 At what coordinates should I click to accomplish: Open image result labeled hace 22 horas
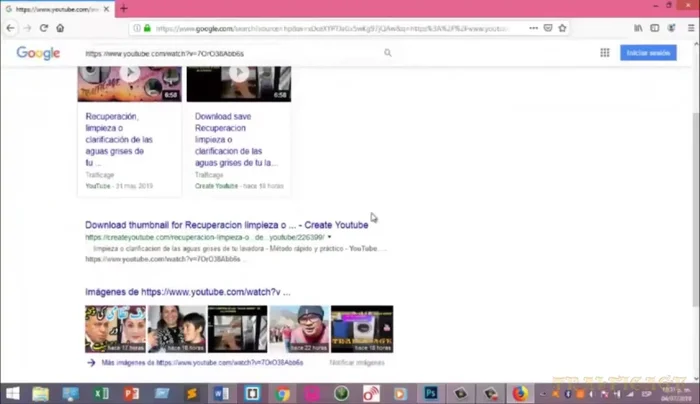click(300, 329)
